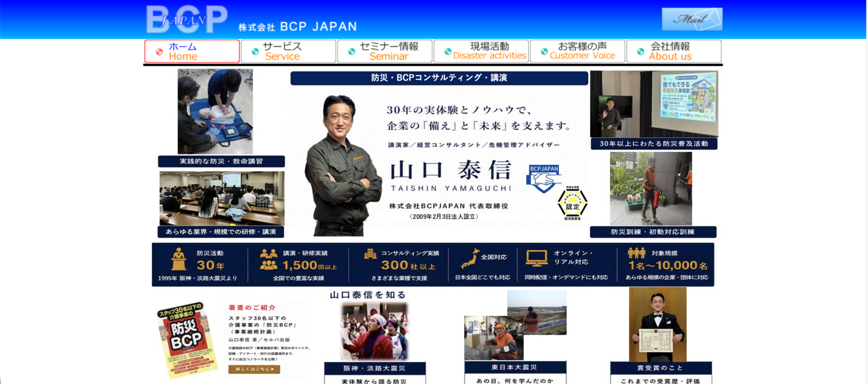Viewport: 868px width, 384px height.
Task: Open the presentation slide photo
Action: pos(654,104)
